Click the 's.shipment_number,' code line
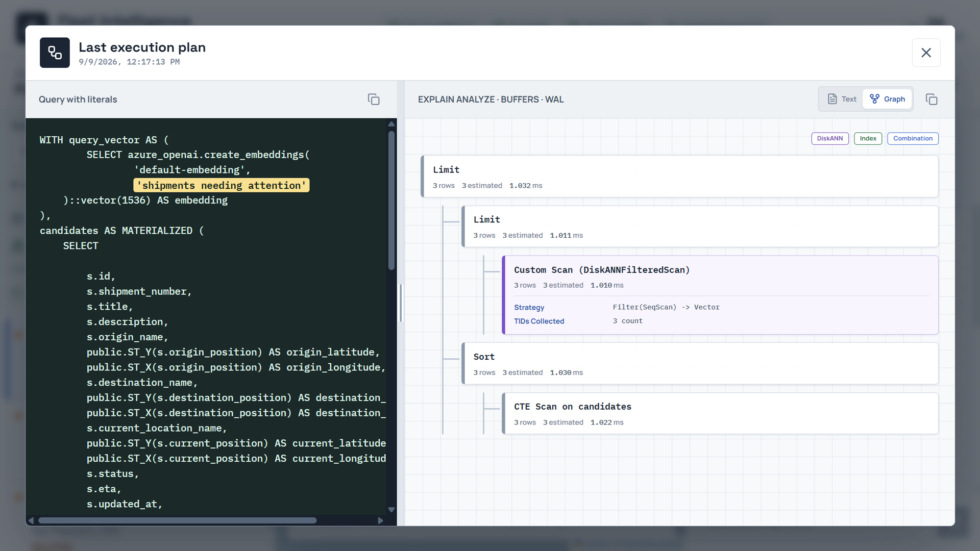 point(139,291)
